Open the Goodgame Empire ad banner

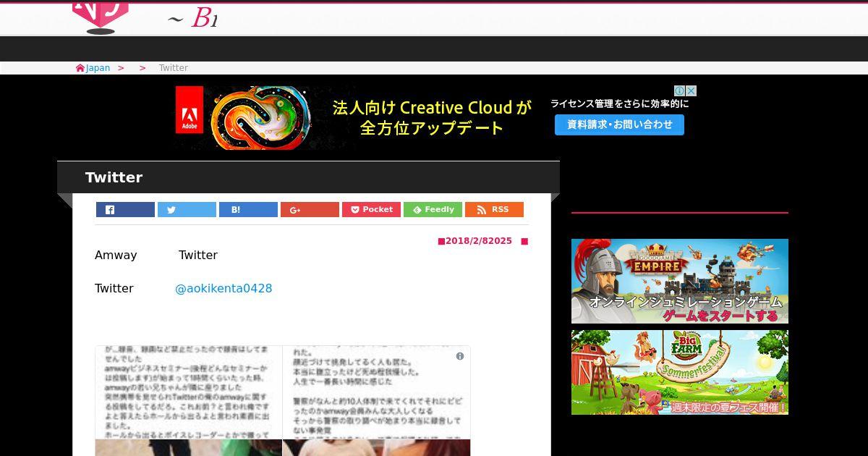click(x=680, y=281)
